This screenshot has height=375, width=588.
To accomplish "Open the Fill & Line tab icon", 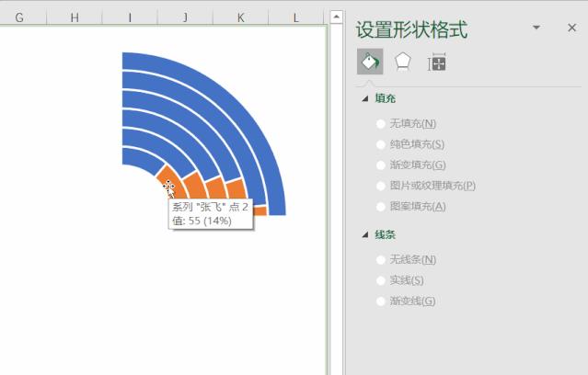I will click(x=370, y=62).
